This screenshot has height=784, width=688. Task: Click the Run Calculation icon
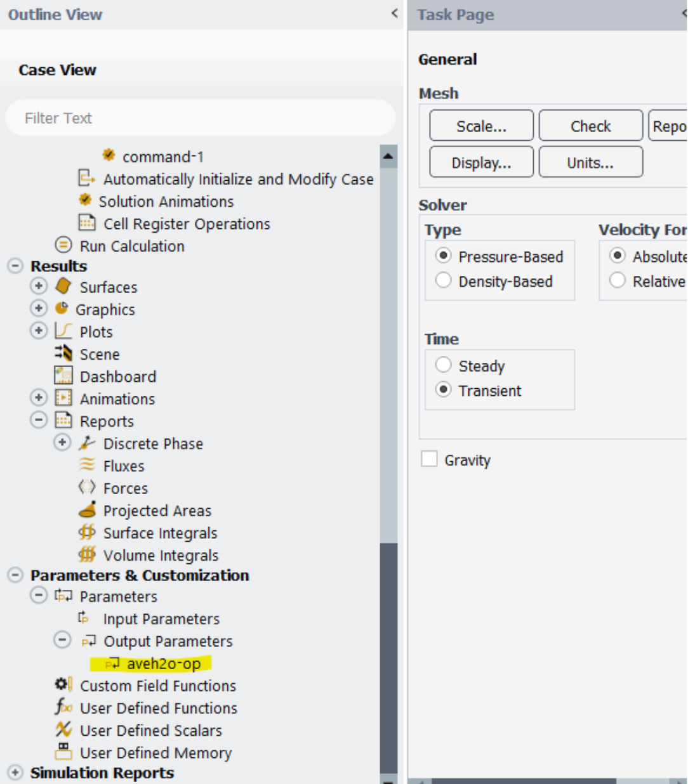coord(63,245)
